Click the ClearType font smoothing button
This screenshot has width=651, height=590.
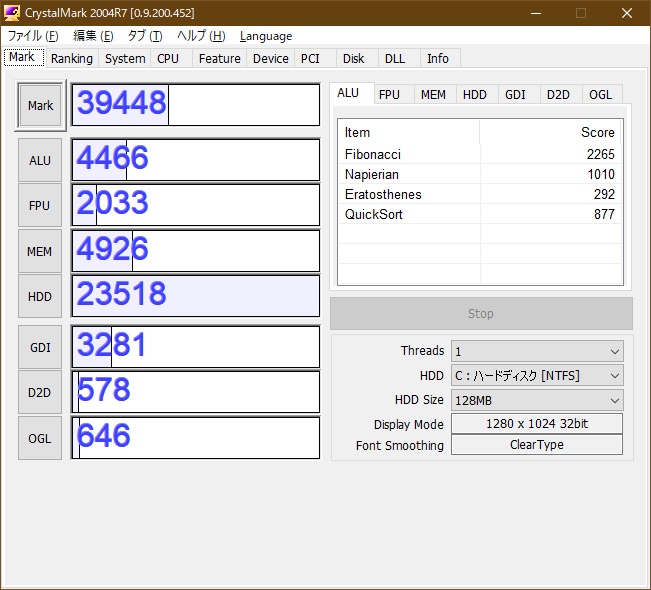[537, 445]
